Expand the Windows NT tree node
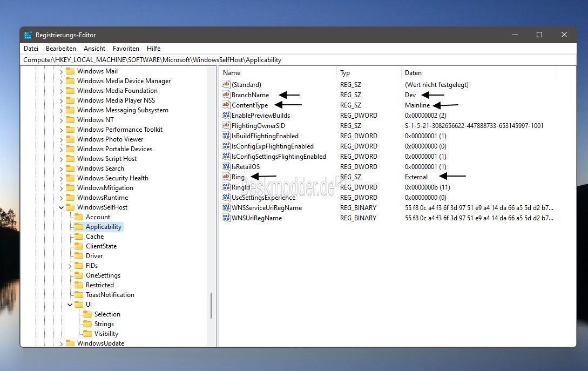Screen dimensions: 588x371 click(x=61, y=120)
